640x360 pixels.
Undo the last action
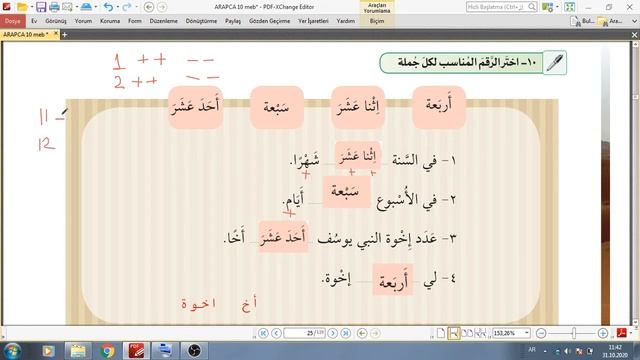pos(108,7)
